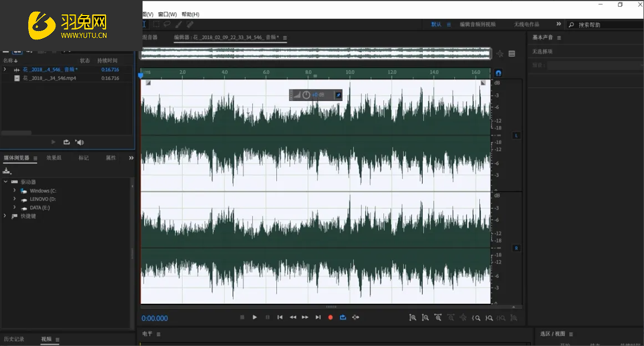Image resolution: width=644 pixels, height=346 pixels.
Task: Click the skip selection icon beside loop
Action: coord(356,317)
